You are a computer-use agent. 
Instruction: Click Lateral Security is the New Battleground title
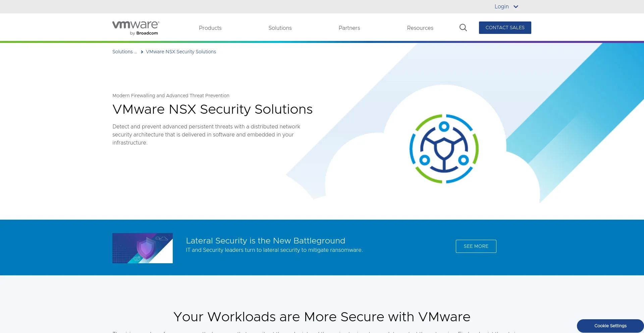coord(265,241)
